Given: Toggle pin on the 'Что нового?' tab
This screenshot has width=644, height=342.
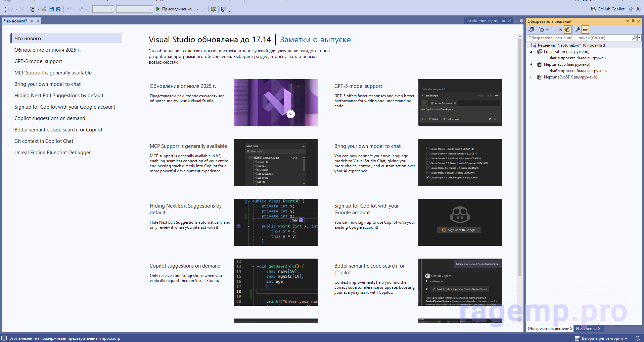Looking at the screenshot, I should pyautogui.click(x=32, y=21).
